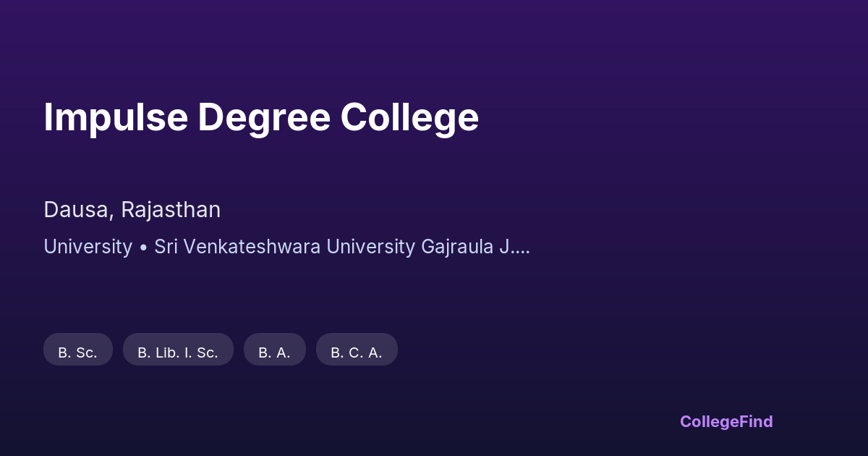The width and height of the screenshot is (868, 456).
Task: Click the University label
Action: pyautogui.click(x=88, y=247)
